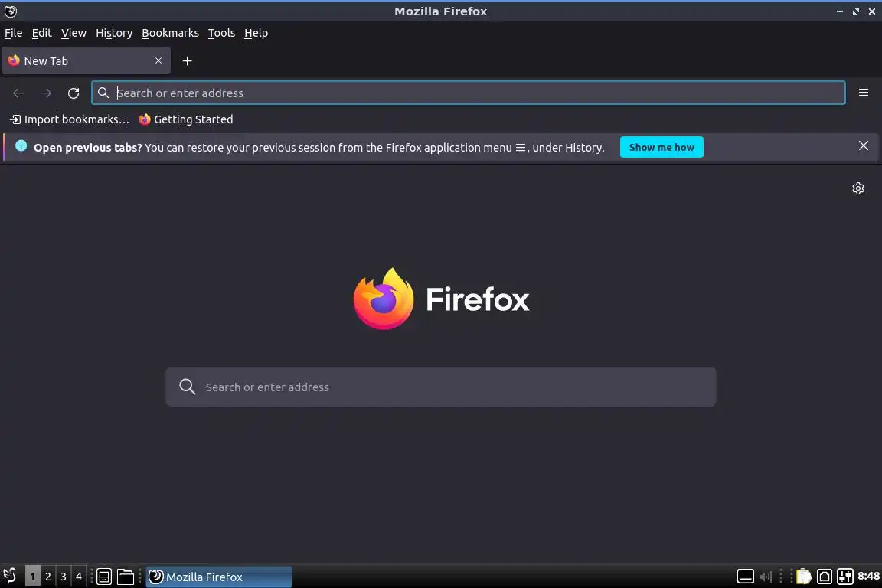Go back using the back arrow

tap(18, 93)
